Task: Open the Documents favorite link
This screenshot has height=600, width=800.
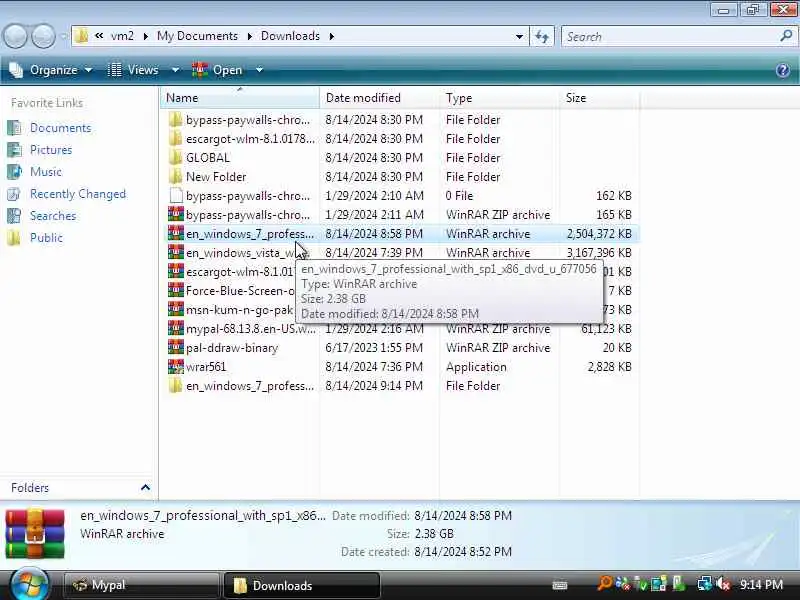Action: pyautogui.click(x=60, y=128)
